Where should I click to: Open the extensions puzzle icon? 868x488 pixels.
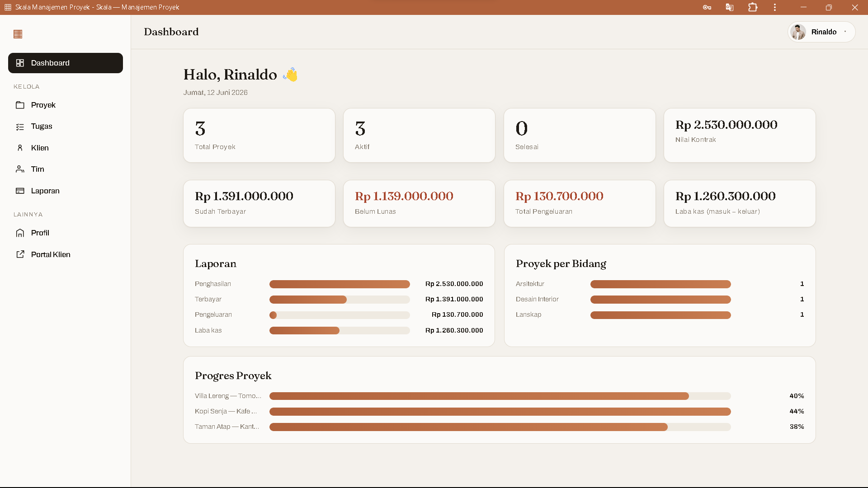tap(753, 7)
